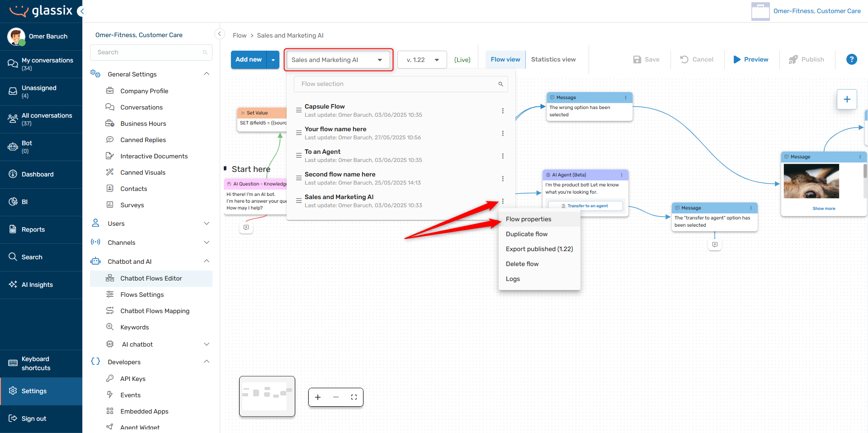Open the BI section

(41, 202)
